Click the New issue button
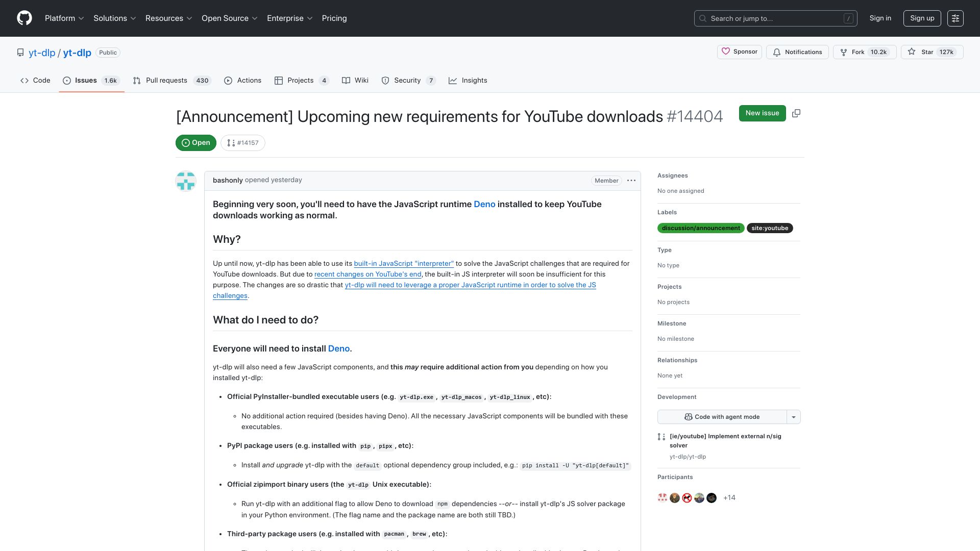This screenshot has height=551, width=980. point(762,113)
